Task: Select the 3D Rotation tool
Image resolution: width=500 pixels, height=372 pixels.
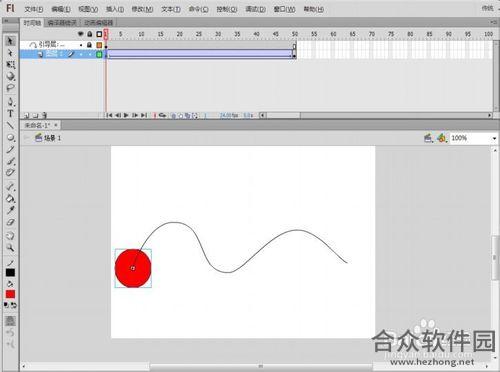Action: tap(10, 76)
